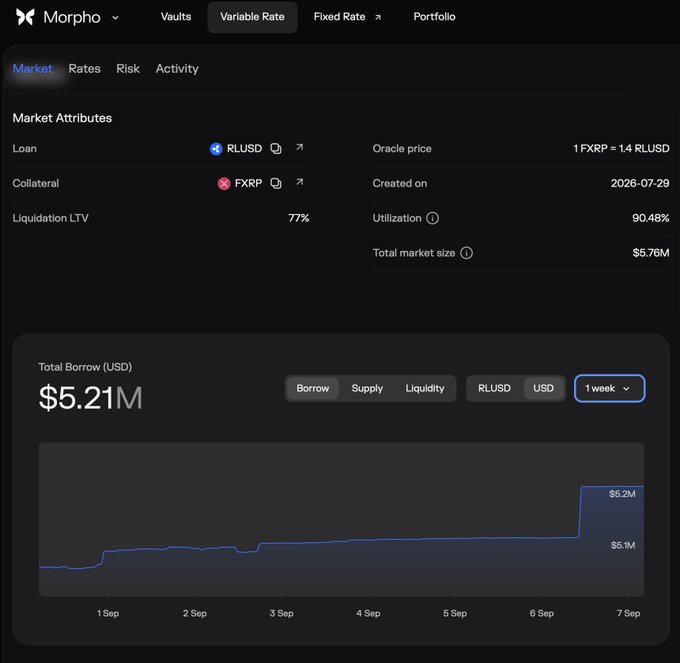
Task: Open FXRP token in explorer
Action: (x=299, y=182)
